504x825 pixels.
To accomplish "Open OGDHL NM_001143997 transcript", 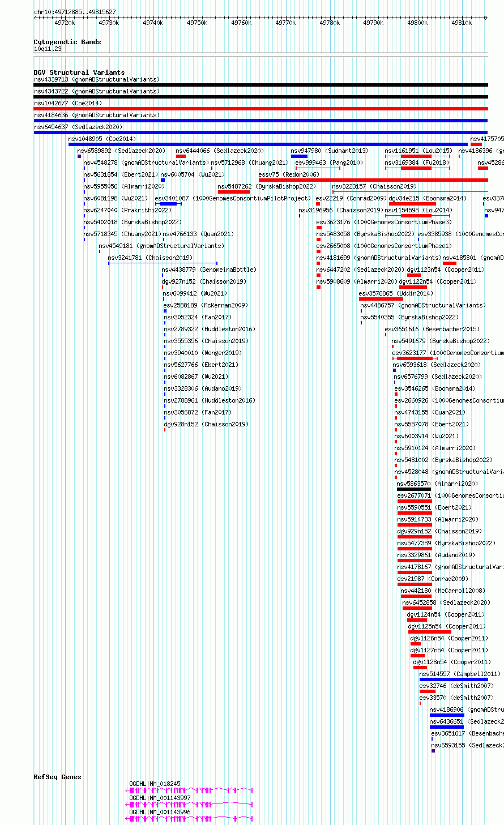I will [x=160, y=798].
